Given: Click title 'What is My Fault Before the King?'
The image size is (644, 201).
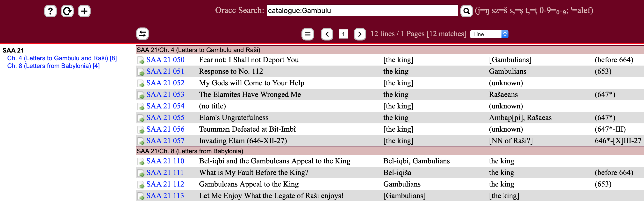Looking at the screenshot, I should (253, 173).
